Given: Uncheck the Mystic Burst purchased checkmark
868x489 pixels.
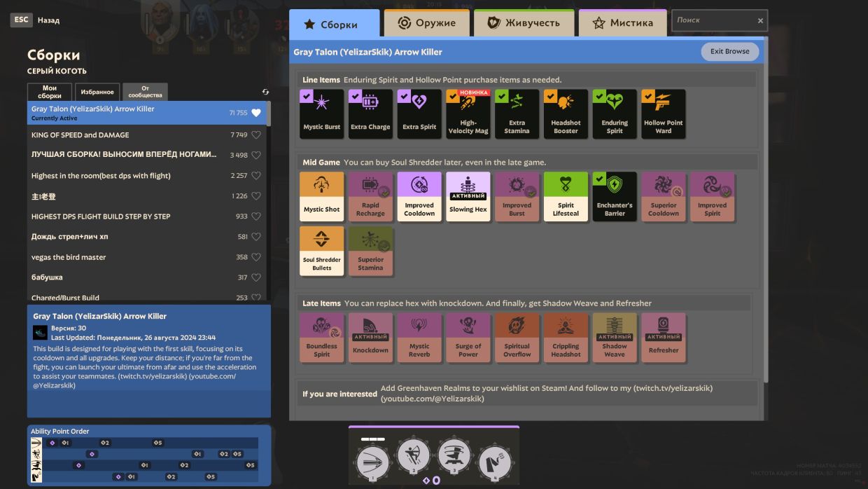Looking at the screenshot, I should tap(306, 96).
